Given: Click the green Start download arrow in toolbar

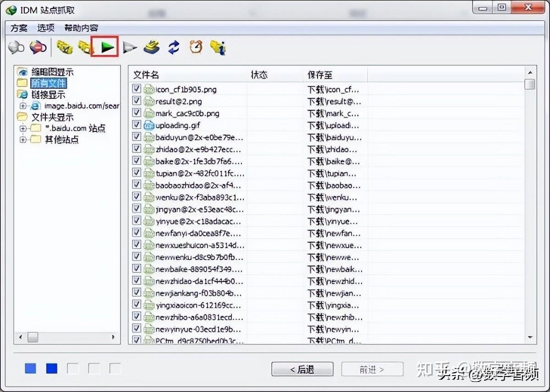Looking at the screenshot, I should [x=108, y=47].
